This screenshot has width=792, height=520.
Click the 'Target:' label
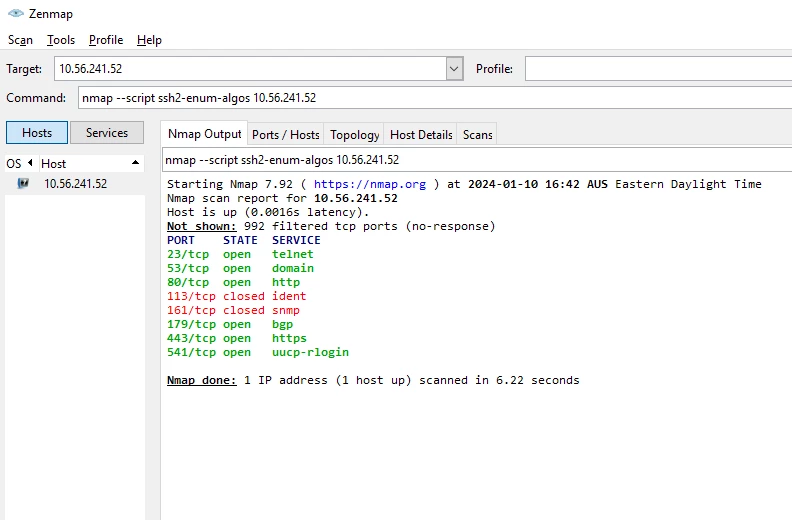(x=24, y=69)
